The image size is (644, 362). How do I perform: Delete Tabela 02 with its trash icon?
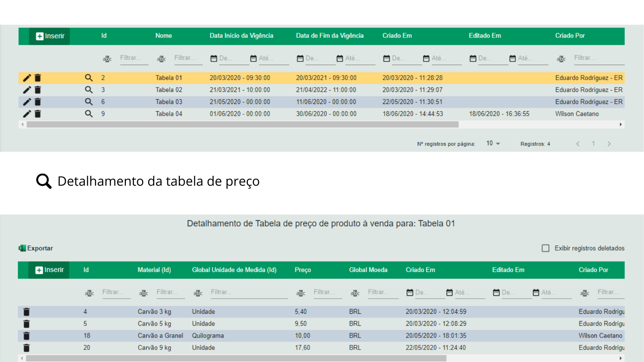point(38,90)
